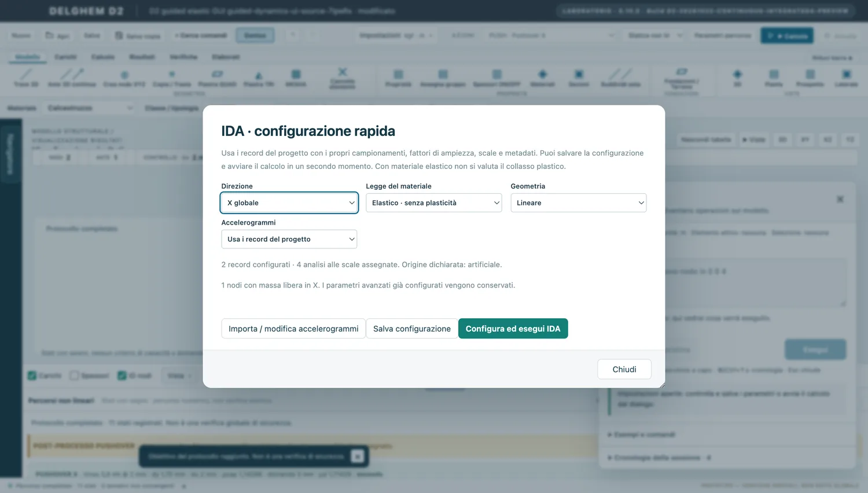The width and height of the screenshot is (868, 493).
Task: Close the dialog with the Chiudi button
Action: pos(624,369)
